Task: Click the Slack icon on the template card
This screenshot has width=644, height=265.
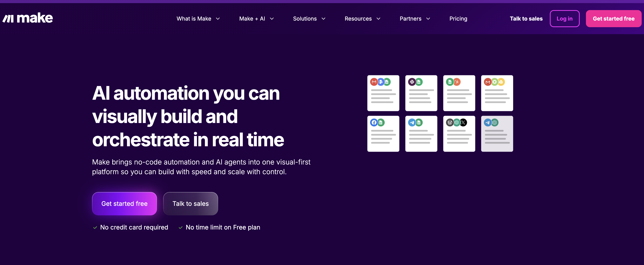Action: (412, 82)
